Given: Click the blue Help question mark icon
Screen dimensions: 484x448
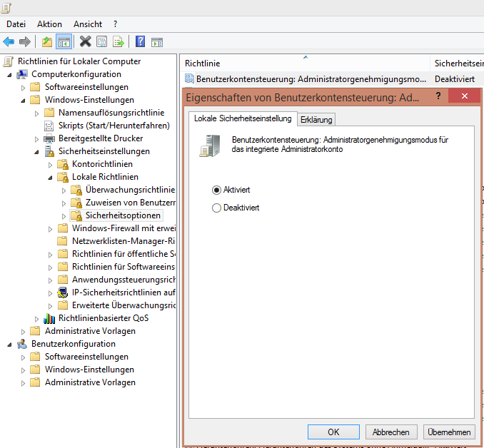Looking at the screenshot, I should (141, 42).
